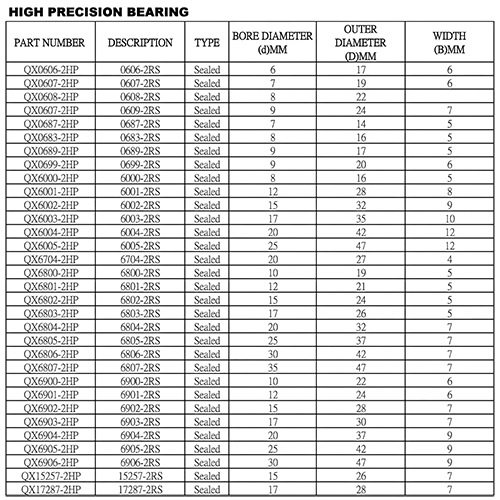Click the HIGH PRECISION BEARING title
500x500 pixels.
click(99, 12)
